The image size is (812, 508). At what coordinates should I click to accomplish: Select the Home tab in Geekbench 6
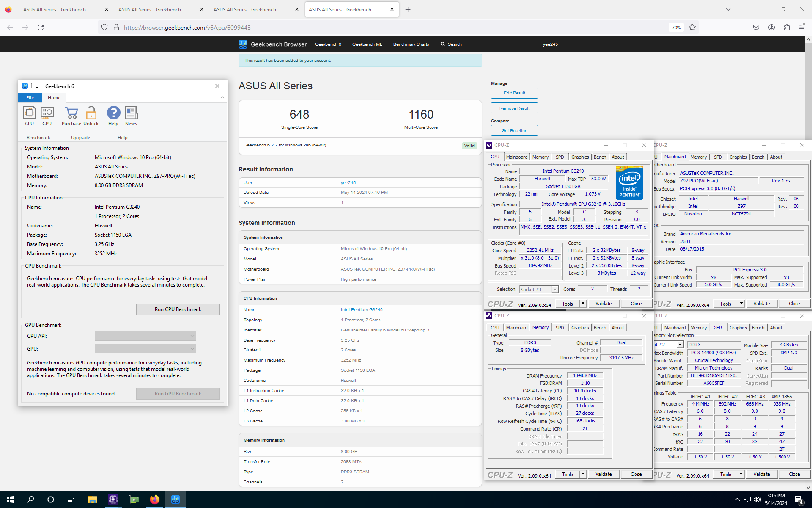(54, 98)
